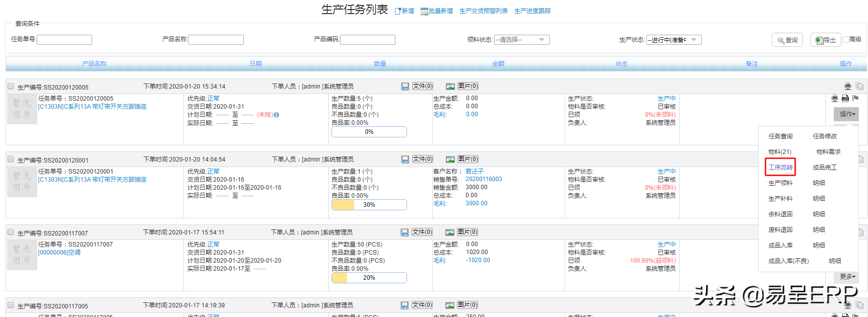Screen dimensions: 868x317
Task: Enable the 高级 advanced checkbox
Action: coord(846,39)
